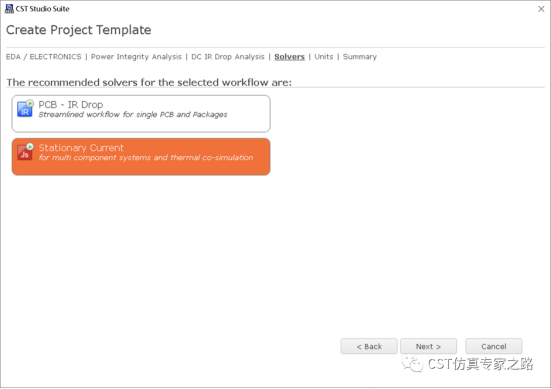Viewport: 551px width, 389px height.
Task: Switch to the Units step
Action: 324,57
